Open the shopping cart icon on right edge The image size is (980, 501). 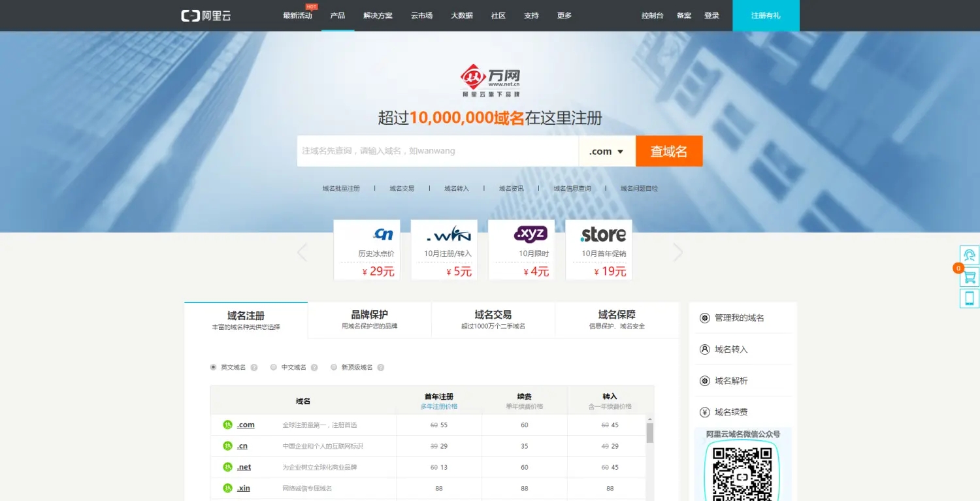[970, 277]
